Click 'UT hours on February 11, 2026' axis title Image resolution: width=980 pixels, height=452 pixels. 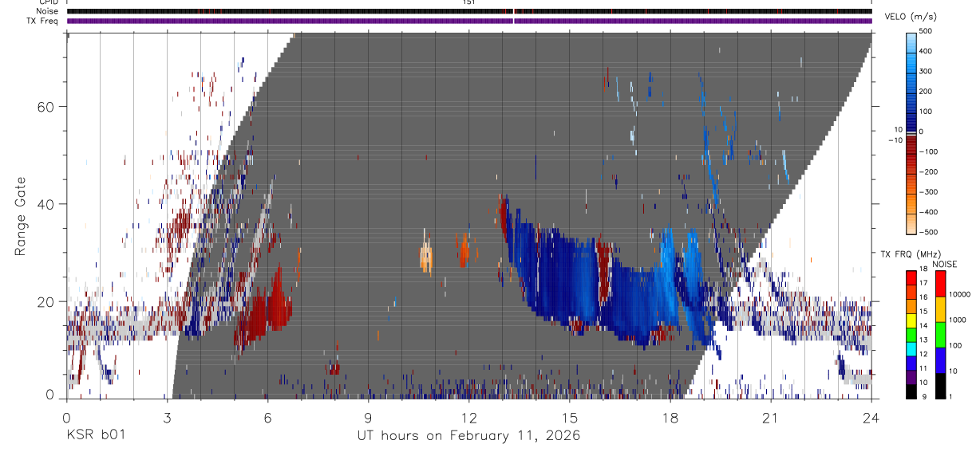click(x=468, y=436)
